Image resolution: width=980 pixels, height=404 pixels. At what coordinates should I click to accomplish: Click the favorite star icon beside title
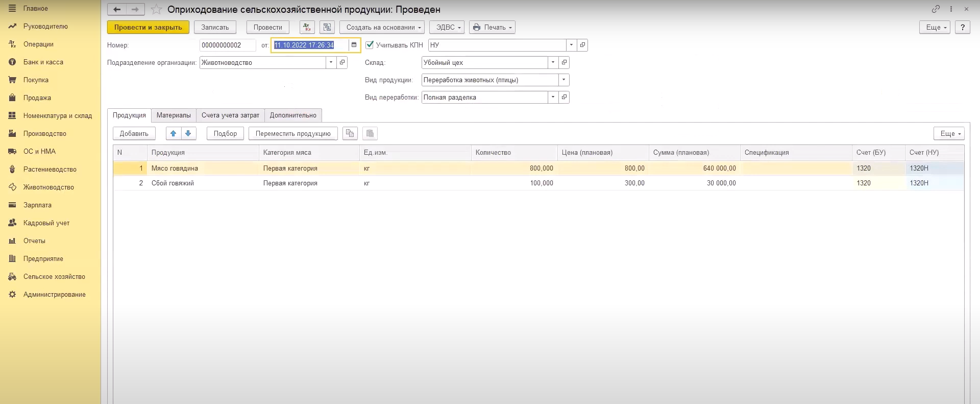(157, 10)
